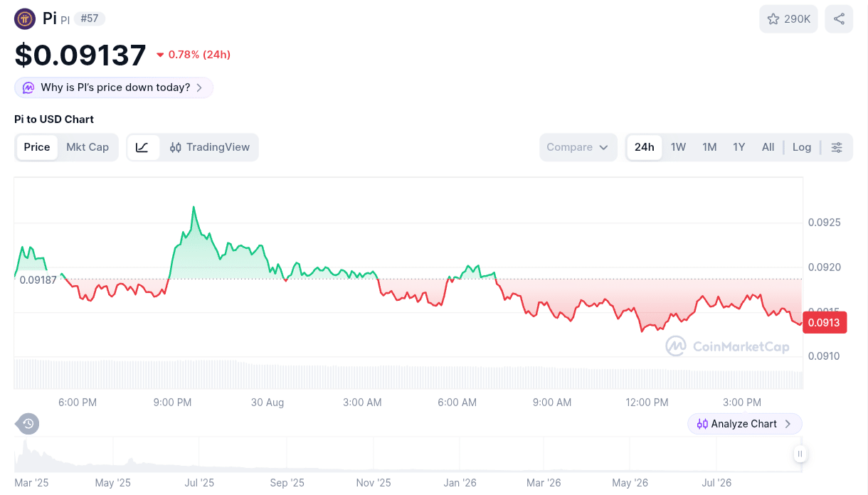Open chart settings sliders icon
This screenshot has width=868, height=495.
pyautogui.click(x=837, y=147)
